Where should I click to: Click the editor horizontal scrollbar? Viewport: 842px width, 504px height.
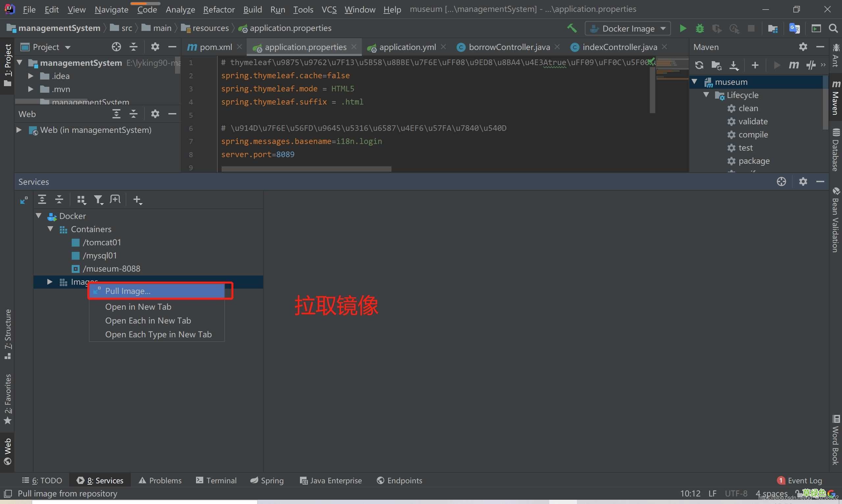[x=306, y=169]
